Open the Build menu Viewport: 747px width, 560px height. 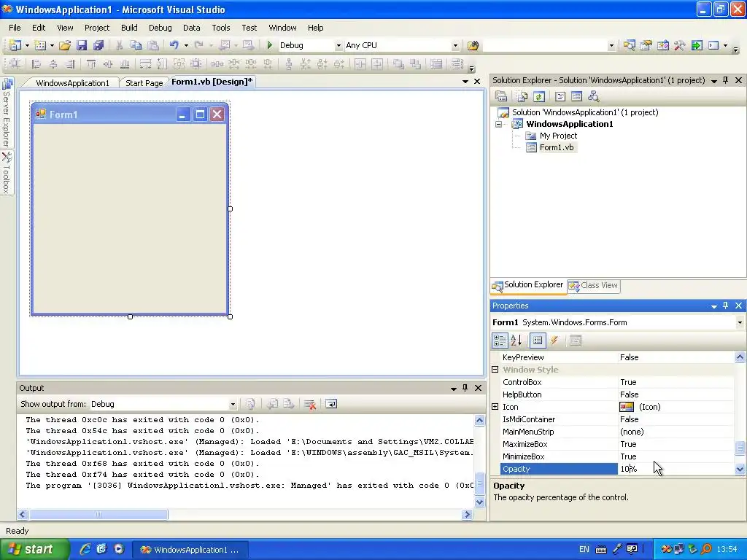[x=129, y=28]
